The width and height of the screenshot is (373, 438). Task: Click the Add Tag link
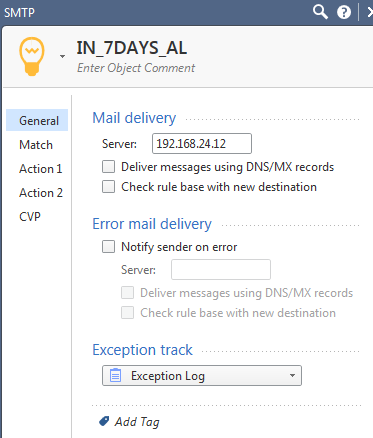click(x=137, y=422)
